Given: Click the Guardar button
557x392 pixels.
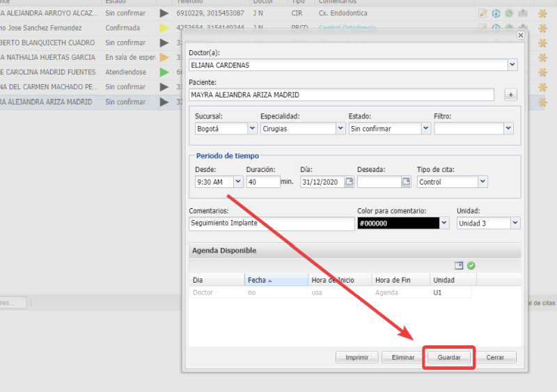Looking at the screenshot, I should [449, 357].
